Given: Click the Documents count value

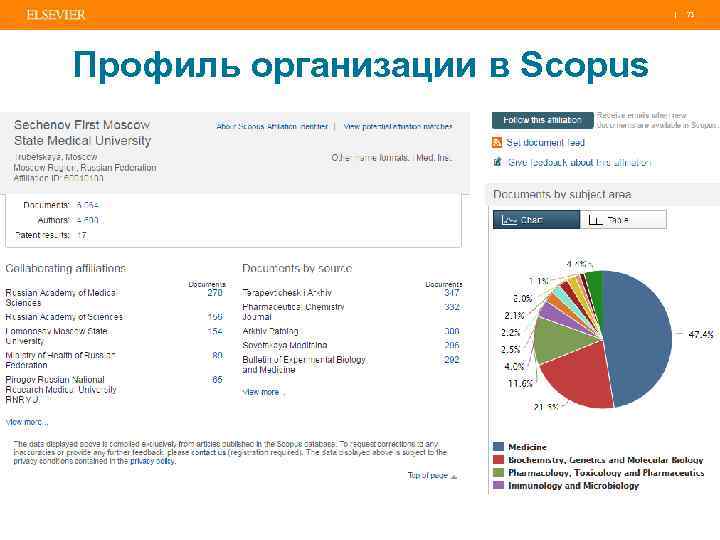Looking at the screenshot, I should [x=87, y=205].
